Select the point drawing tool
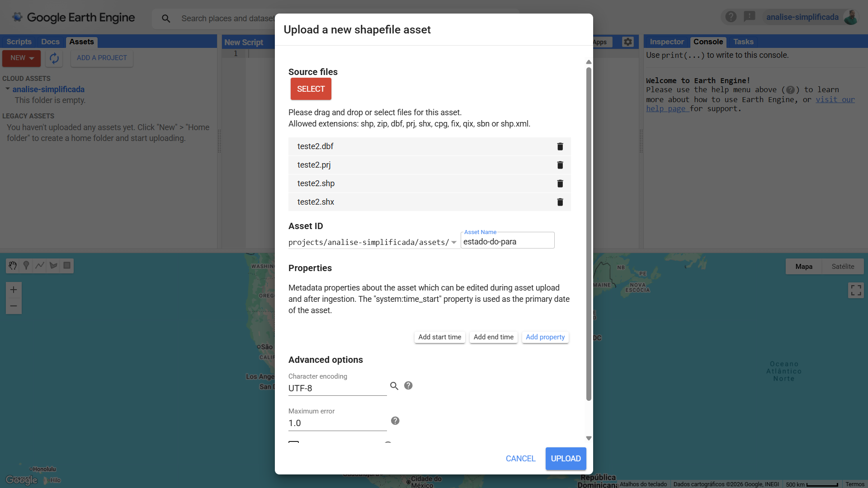868x488 pixels. (26, 266)
